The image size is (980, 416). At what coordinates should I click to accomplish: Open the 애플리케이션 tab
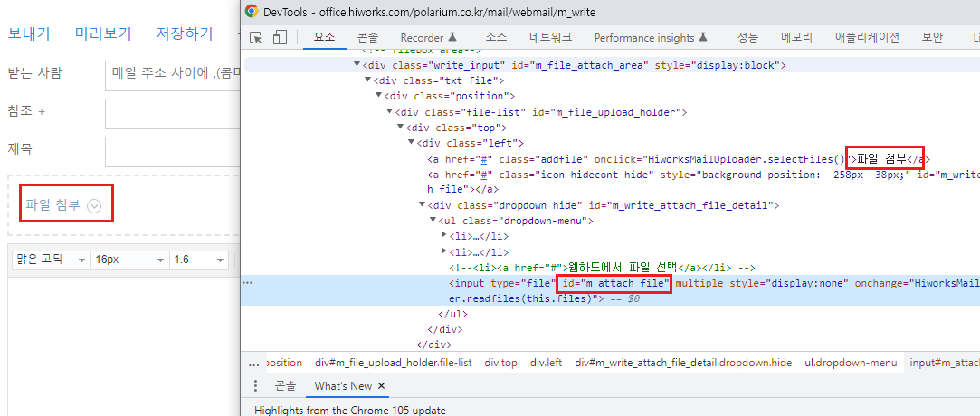[868, 37]
